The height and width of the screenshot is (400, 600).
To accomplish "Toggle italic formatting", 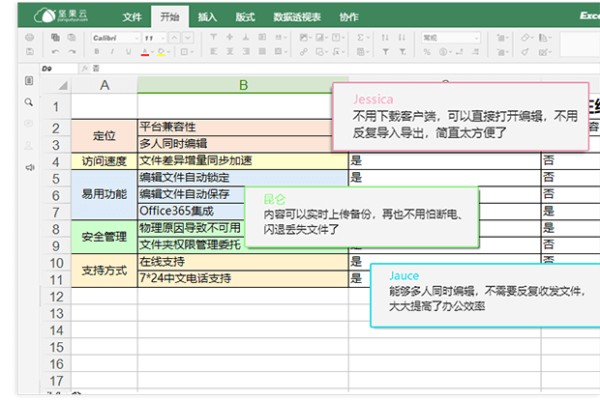I will click(112, 52).
